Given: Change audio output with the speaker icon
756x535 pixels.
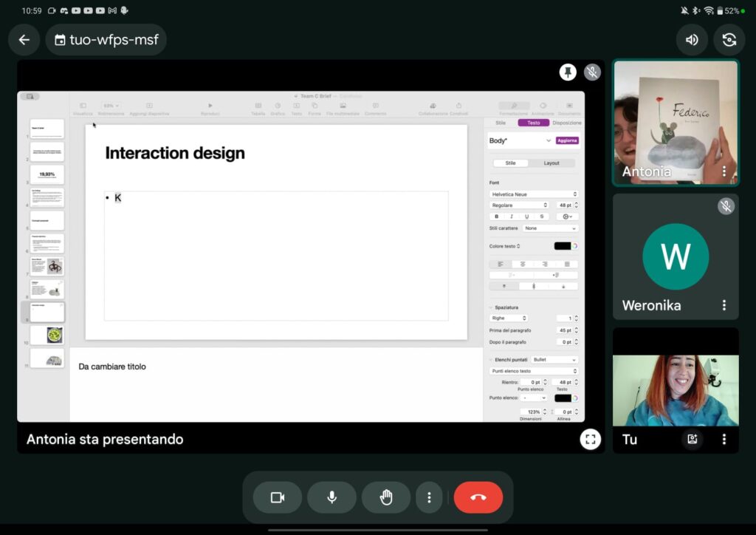Looking at the screenshot, I should click(x=692, y=40).
